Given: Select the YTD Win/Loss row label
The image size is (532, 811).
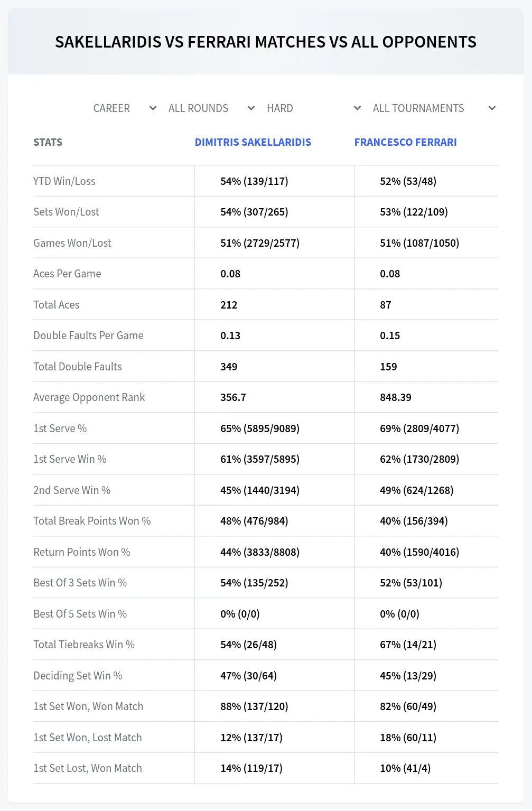Looking at the screenshot, I should click(x=64, y=181).
